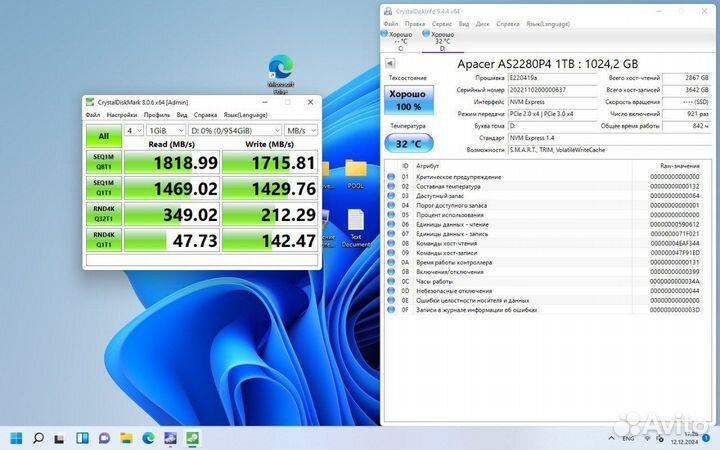The height and width of the screenshot is (450, 720).
Task: Open Диск menu in CrystalDiskInfo
Action: (482, 23)
